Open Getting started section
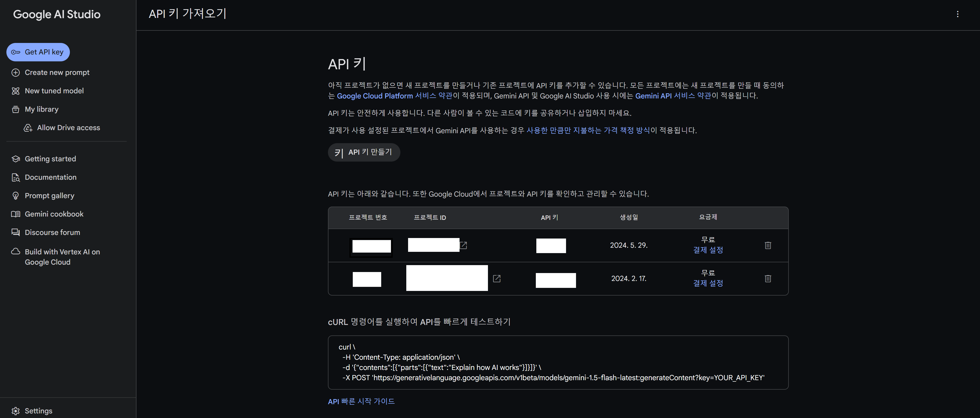The height and width of the screenshot is (418, 980). (x=50, y=159)
